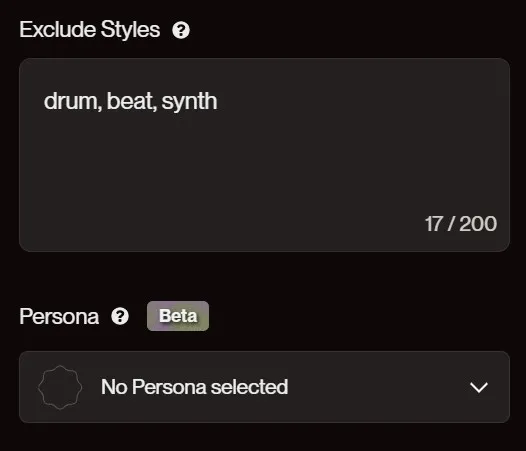
Task: Click the Beta badge beside Persona
Action: (178, 316)
